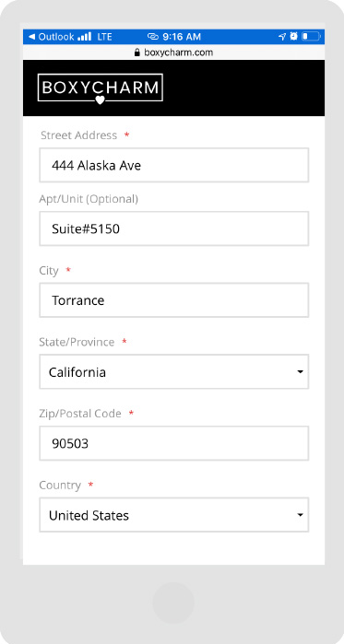Open the Country dropdown showing United States
This screenshot has width=344, height=644.
[174, 515]
